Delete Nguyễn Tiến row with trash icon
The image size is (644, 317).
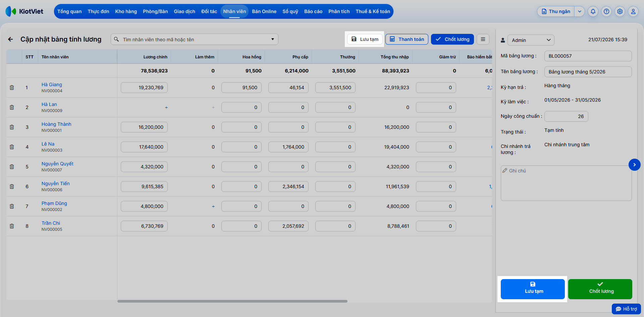pyautogui.click(x=12, y=187)
